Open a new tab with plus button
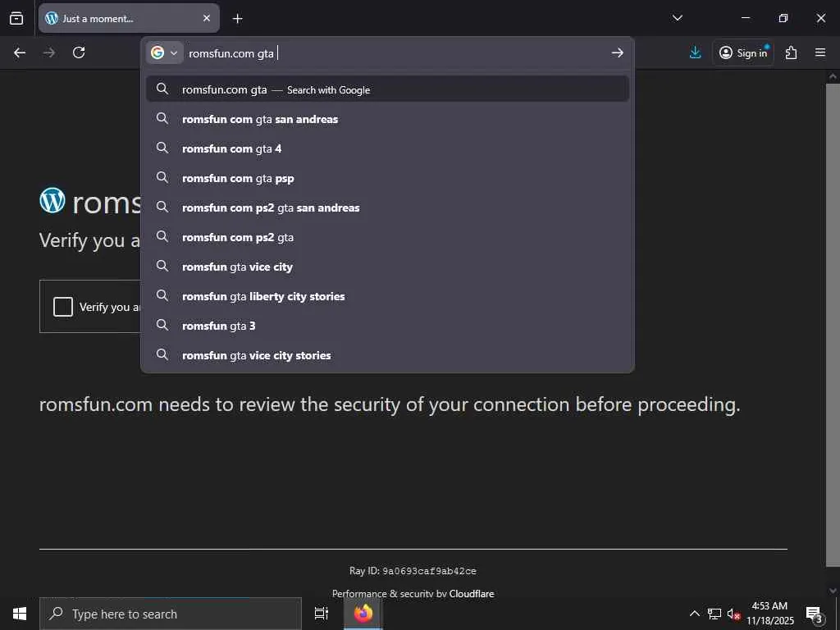This screenshot has width=840, height=630. pos(237,19)
